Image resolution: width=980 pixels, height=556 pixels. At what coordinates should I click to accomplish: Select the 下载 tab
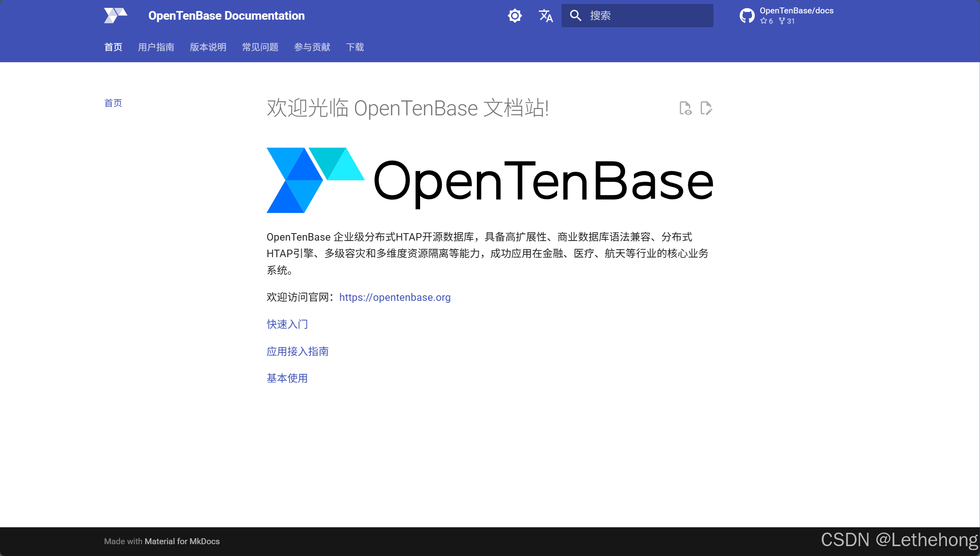point(355,47)
